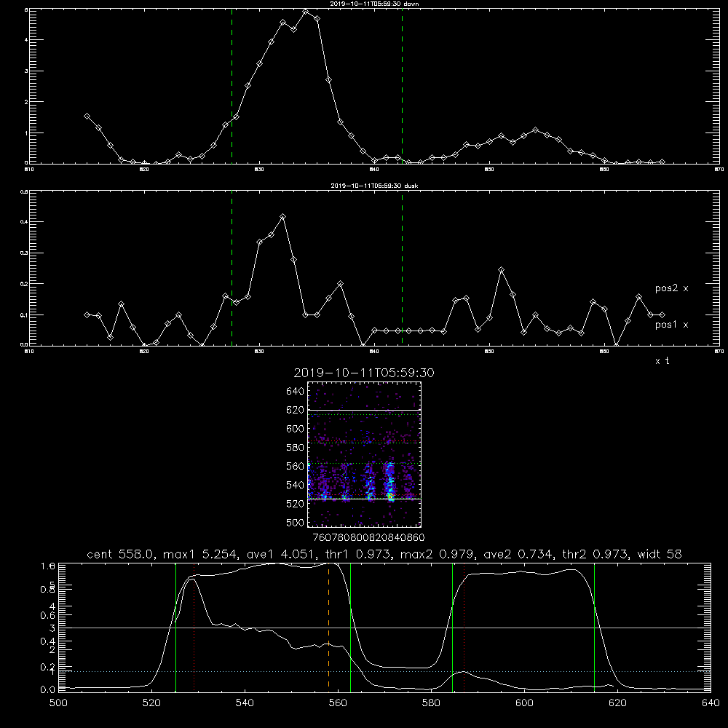728x728 pixels.
Task: Click spectrogram y-axis label 560
Action: tap(295, 466)
